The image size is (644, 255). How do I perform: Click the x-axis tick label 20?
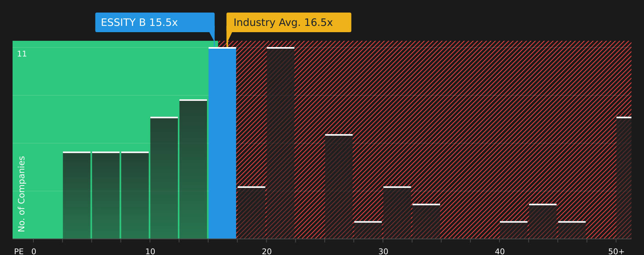pyautogui.click(x=267, y=251)
